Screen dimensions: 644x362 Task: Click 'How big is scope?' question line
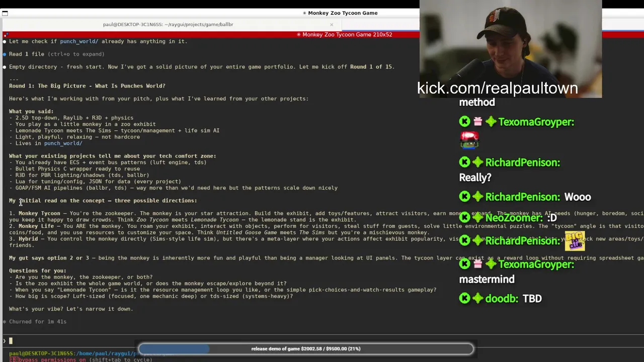(x=151, y=297)
